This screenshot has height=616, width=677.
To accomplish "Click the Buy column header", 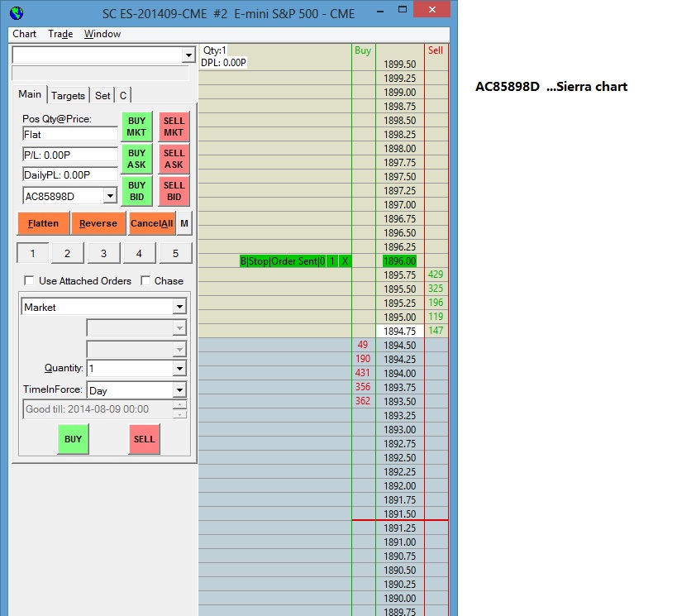I will click(x=363, y=50).
